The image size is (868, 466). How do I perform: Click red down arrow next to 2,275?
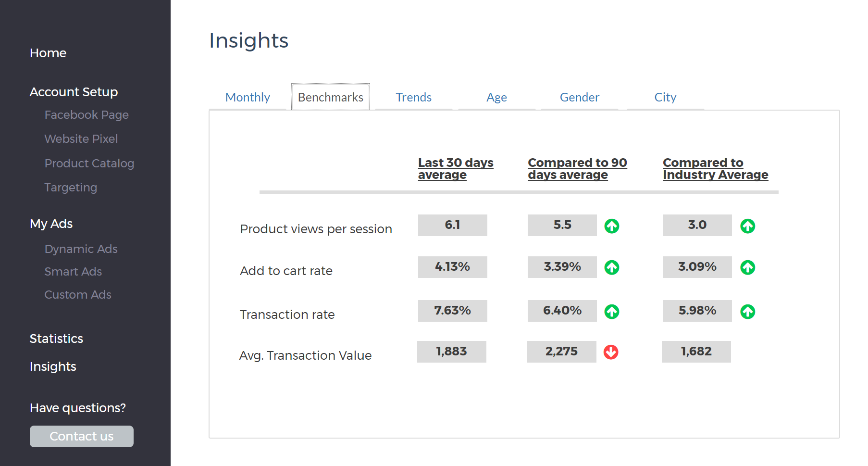(611, 352)
